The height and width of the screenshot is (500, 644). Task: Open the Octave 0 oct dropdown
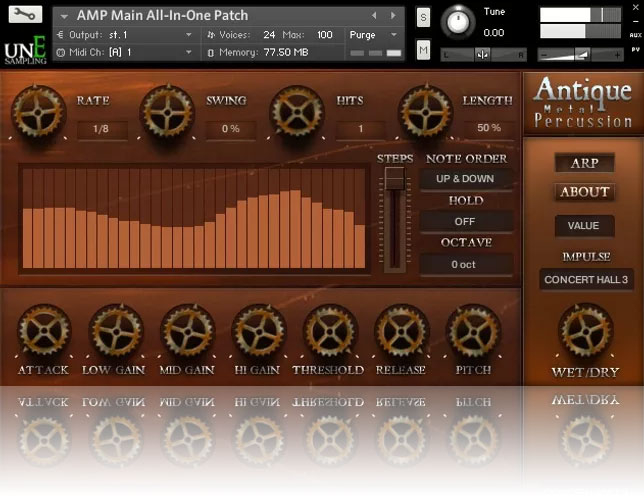click(465, 264)
